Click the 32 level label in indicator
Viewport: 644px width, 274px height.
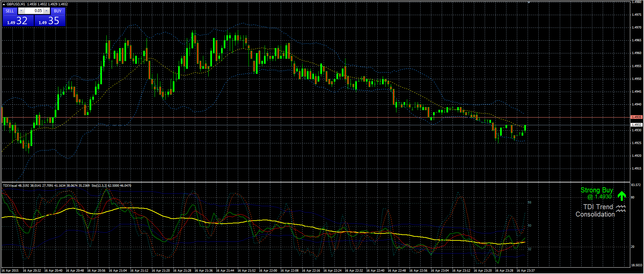tap(530, 249)
